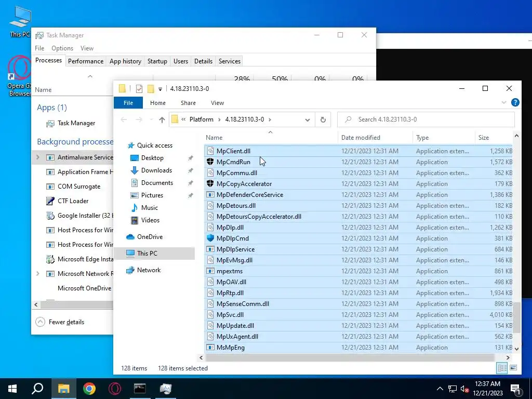Expand Antimalware Service process in Task Manager
Image resolution: width=532 pixels, height=399 pixels.
click(37, 157)
